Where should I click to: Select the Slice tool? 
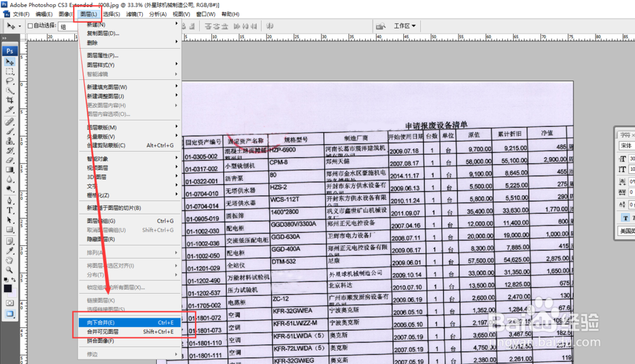[10, 110]
